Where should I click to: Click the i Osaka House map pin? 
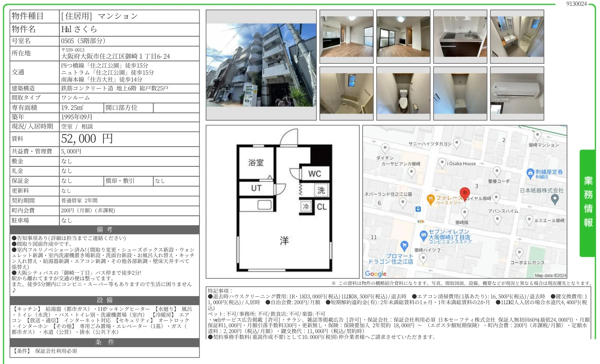pyautogui.click(x=442, y=163)
